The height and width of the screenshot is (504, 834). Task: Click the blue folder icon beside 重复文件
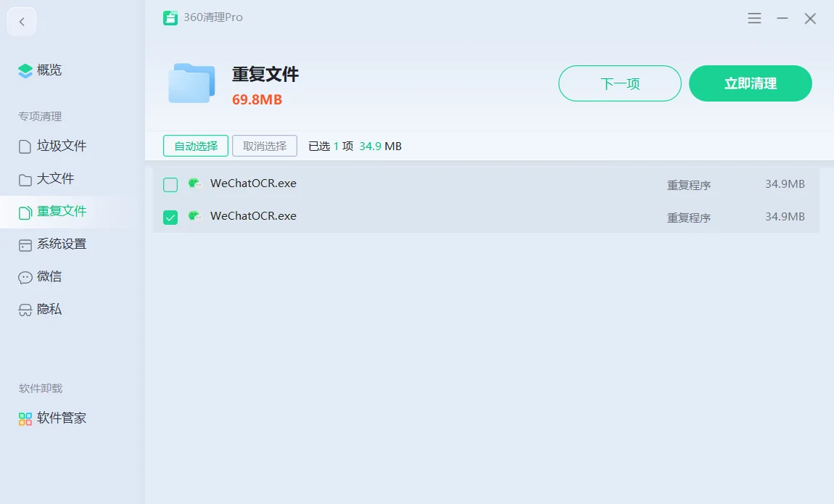pyautogui.click(x=191, y=83)
